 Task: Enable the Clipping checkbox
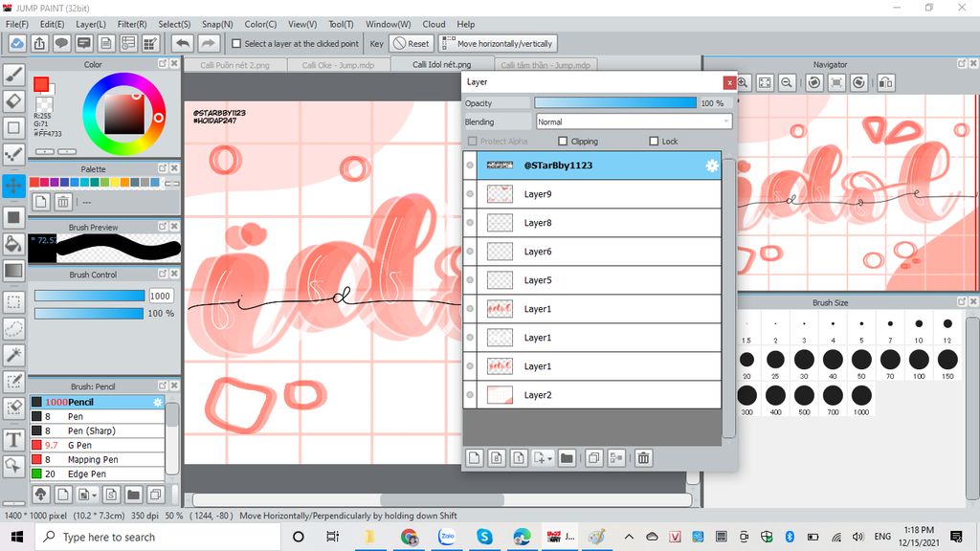tap(563, 142)
